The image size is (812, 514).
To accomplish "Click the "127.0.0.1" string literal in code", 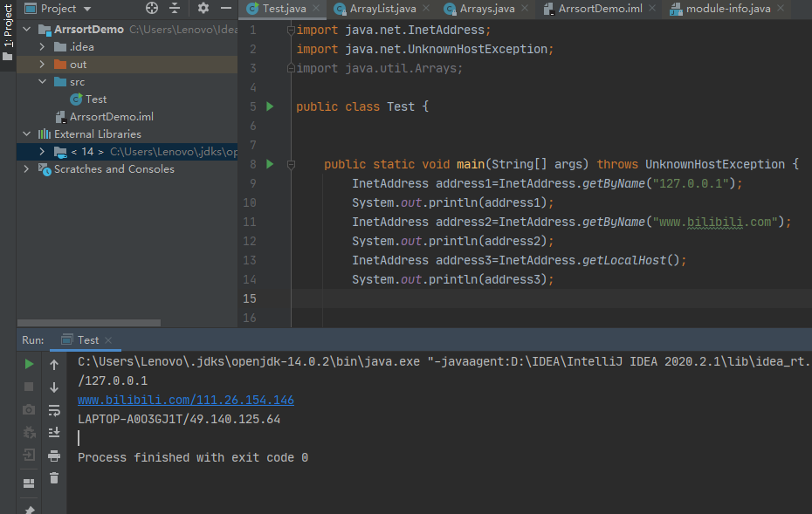I will point(691,183).
